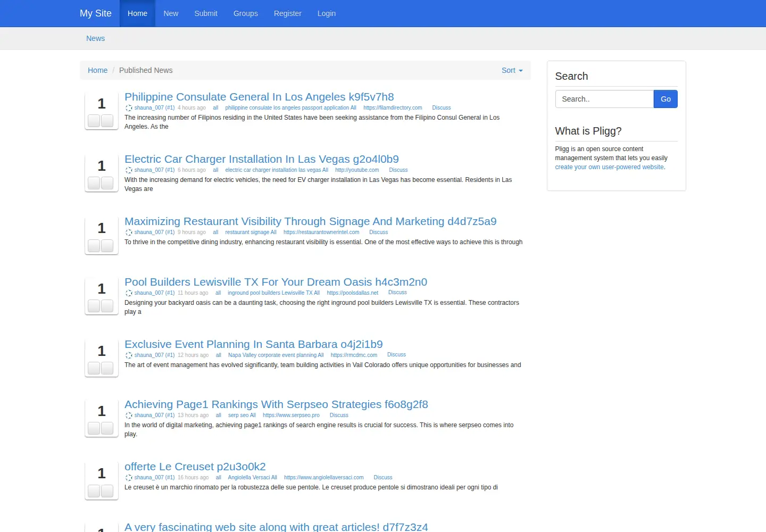
Task: Click the 'Angiolella Versaci All' tag link
Action: pyautogui.click(x=253, y=478)
